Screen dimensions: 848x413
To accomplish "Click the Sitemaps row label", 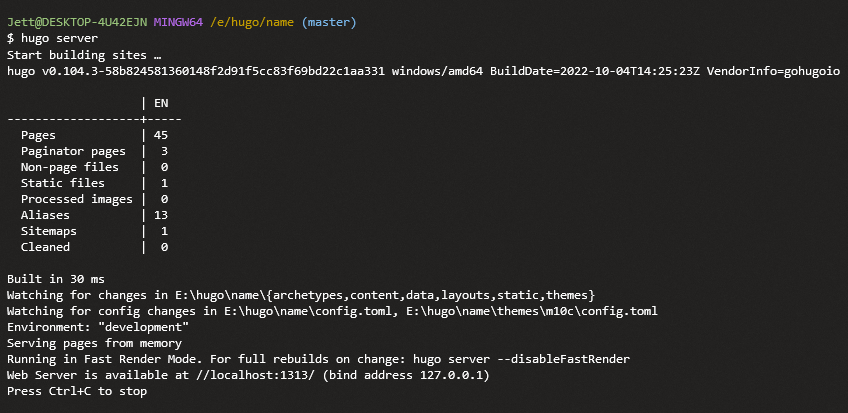I will (x=49, y=231).
